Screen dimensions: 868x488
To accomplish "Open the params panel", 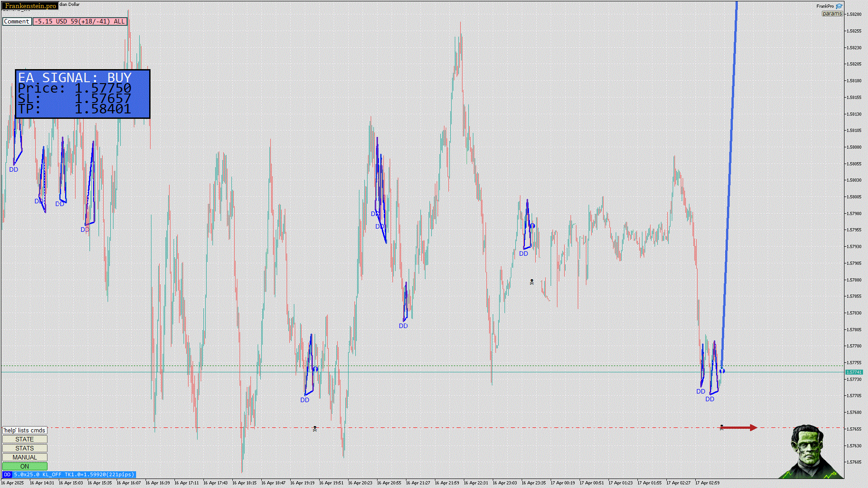I will (832, 14).
